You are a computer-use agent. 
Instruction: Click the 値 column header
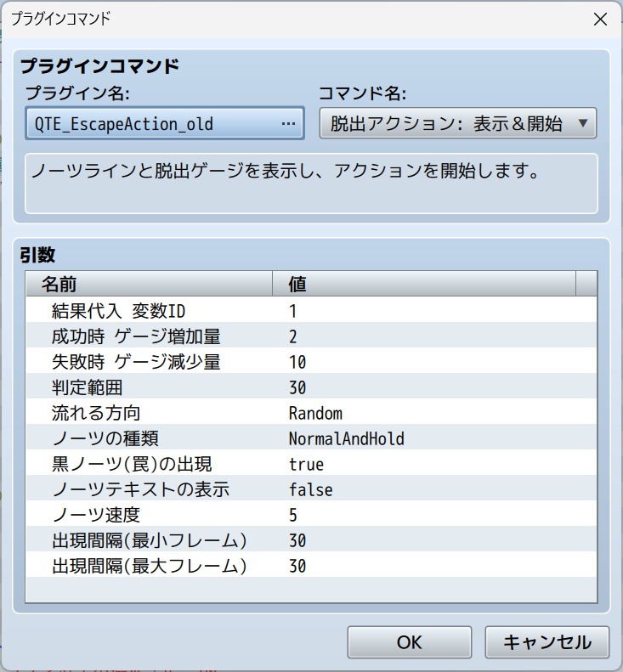tap(424, 284)
